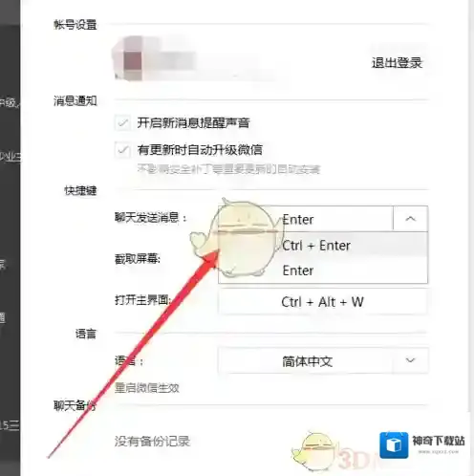The width and height of the screenshot is (474, 476).
Task: Click the cartoon mascot beside 3D watermark
Action: pyautogui.click(x=313, y=452)
